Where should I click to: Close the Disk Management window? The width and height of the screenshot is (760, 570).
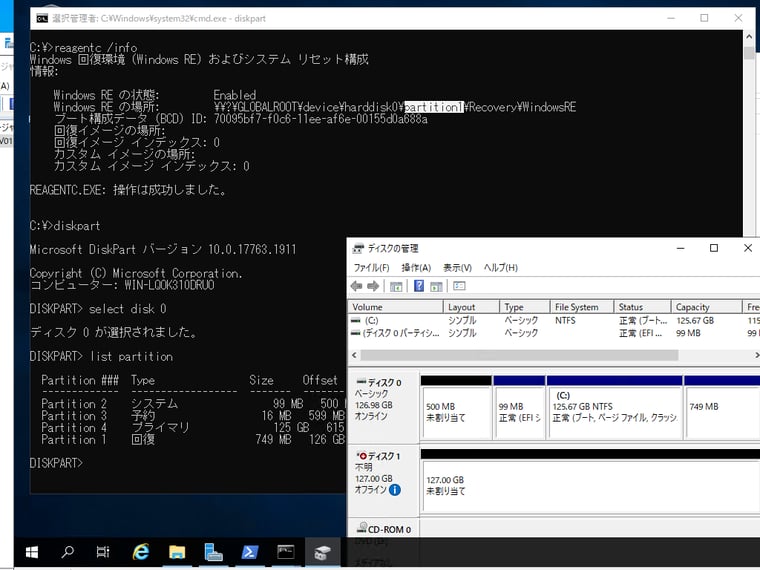click(747, 248)
